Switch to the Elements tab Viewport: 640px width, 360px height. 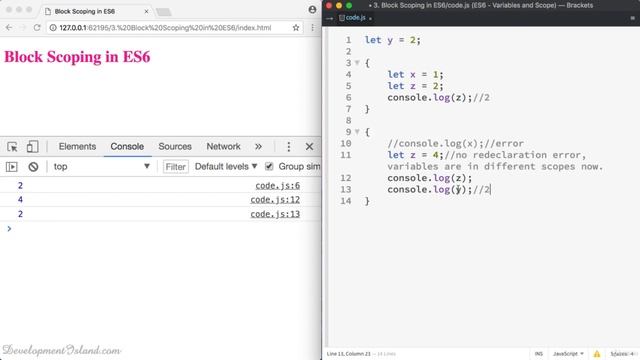click(77, 147)
